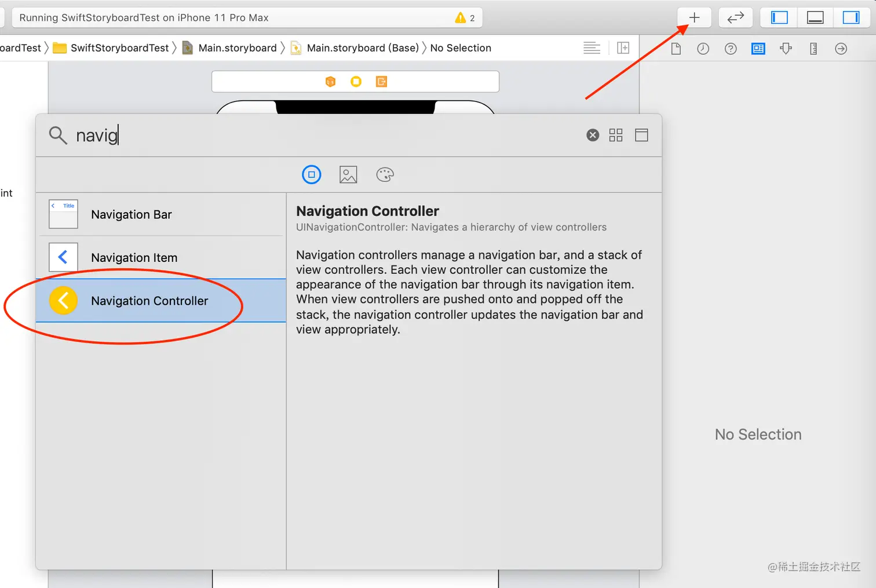Image resolution: width=876 pixels, height=588 pixels.
Task: Show the Image library
Action: tap(348, 174)
